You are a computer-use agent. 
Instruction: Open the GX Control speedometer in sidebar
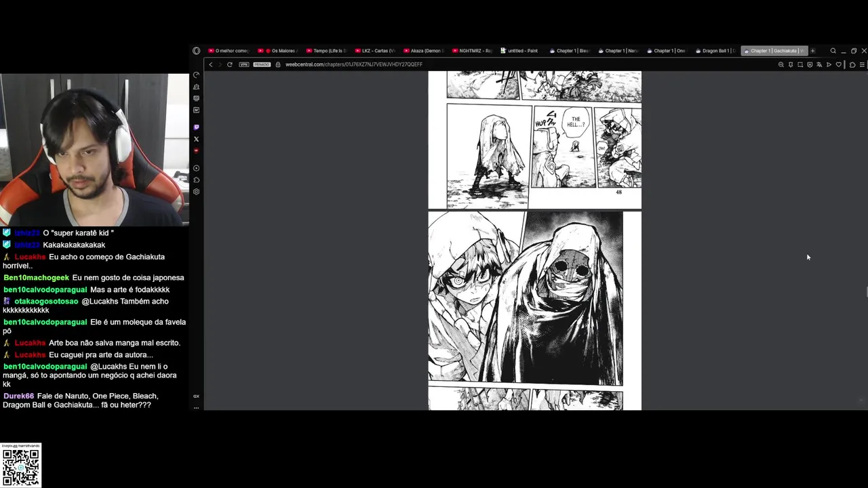tap(196, 75)
